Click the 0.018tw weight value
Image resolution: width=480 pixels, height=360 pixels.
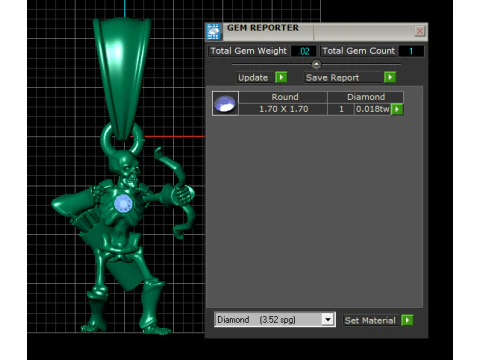click(x=372, y=109)
